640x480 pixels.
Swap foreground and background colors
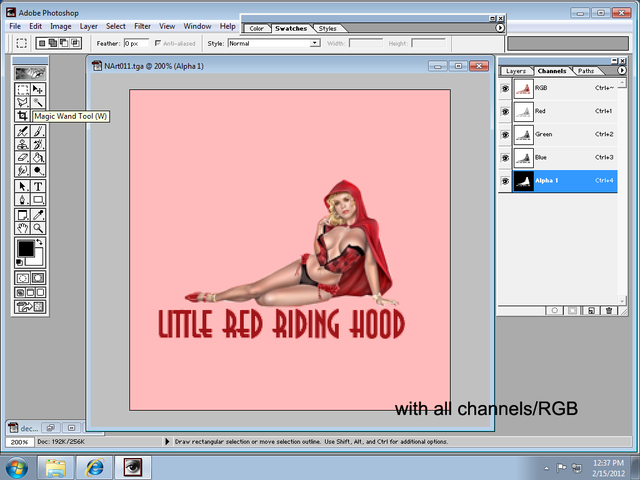coord(40,242)
